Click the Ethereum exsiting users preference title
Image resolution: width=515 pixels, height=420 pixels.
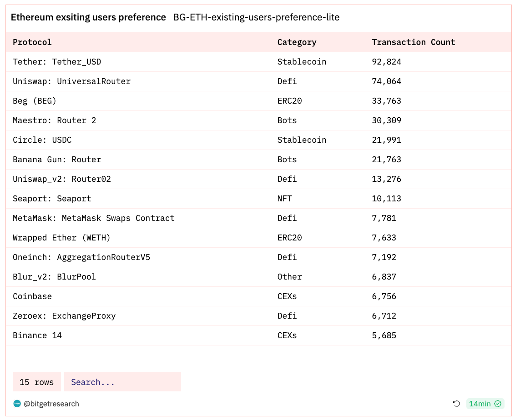(88, 17)
